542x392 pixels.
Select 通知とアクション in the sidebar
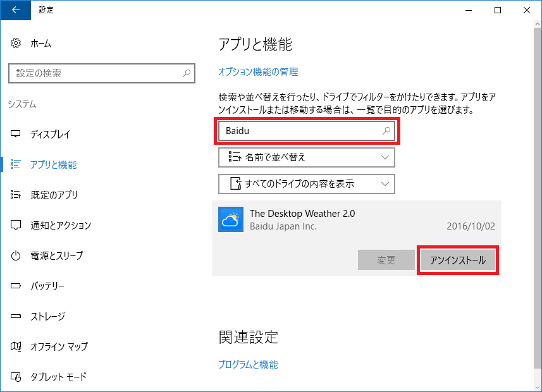tap(61, 225)
